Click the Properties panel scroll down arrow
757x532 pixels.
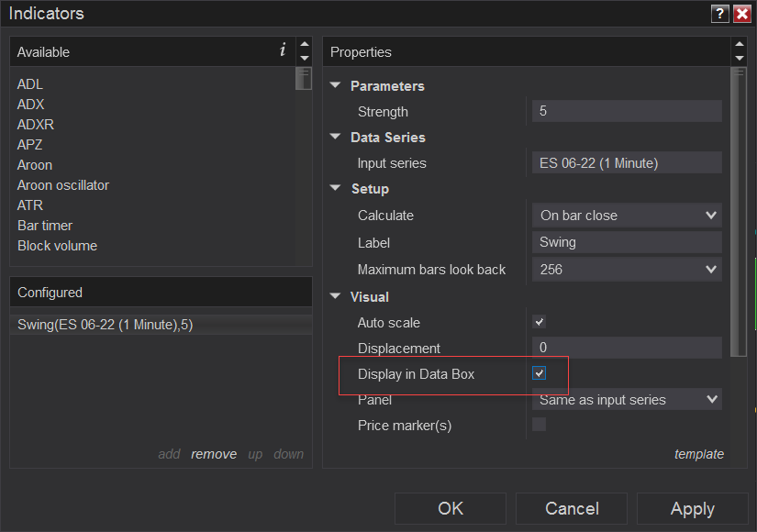click(740, 59)
